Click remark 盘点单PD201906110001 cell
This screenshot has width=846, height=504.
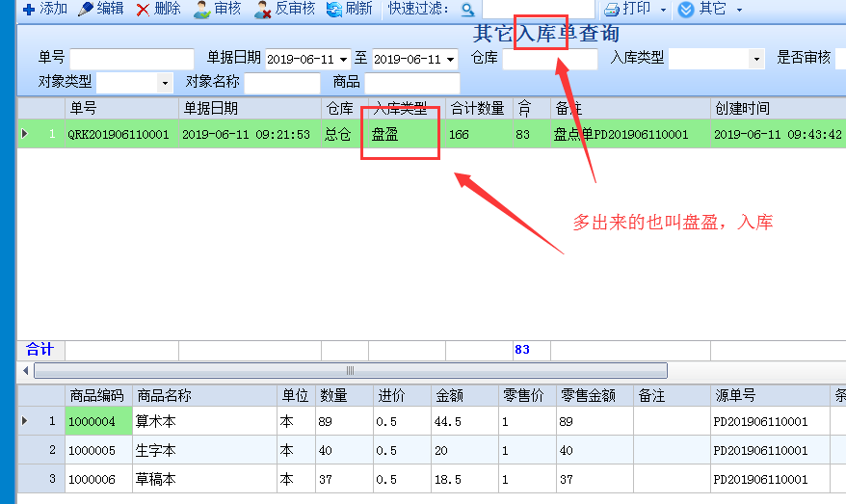[630, 134]
